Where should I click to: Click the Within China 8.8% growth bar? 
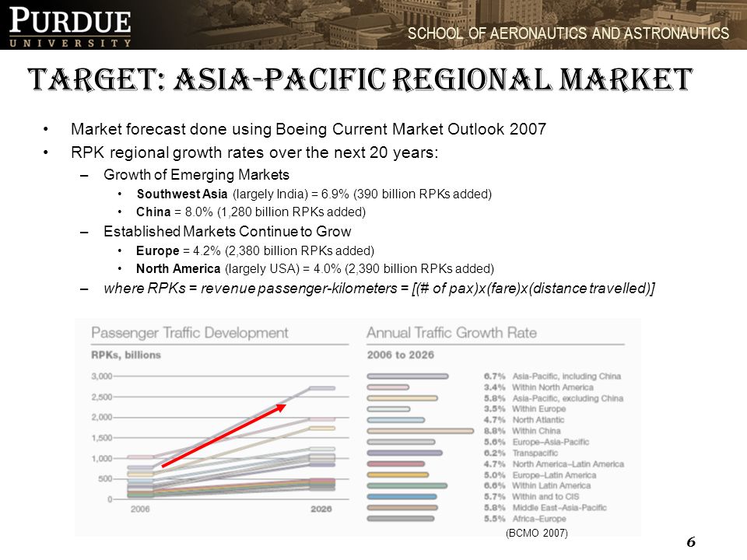(x=420, y=431)
